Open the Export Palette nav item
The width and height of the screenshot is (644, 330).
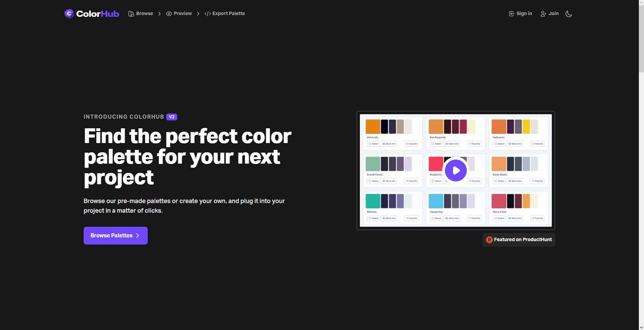pyautogui.click(x=224, y=14)
